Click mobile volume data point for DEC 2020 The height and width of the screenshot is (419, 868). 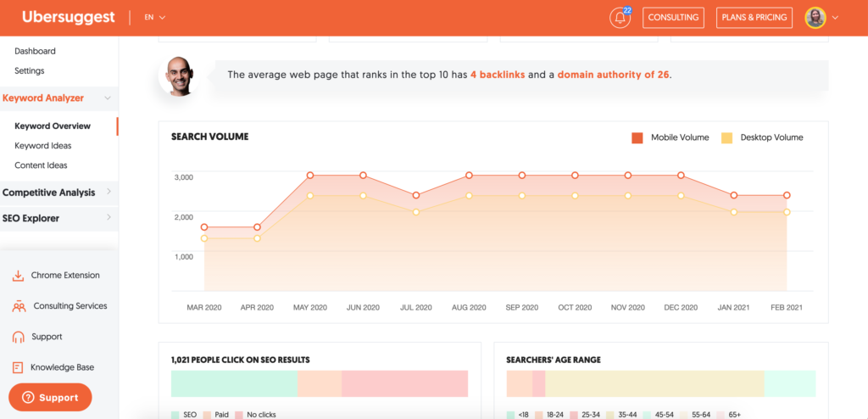681,175
